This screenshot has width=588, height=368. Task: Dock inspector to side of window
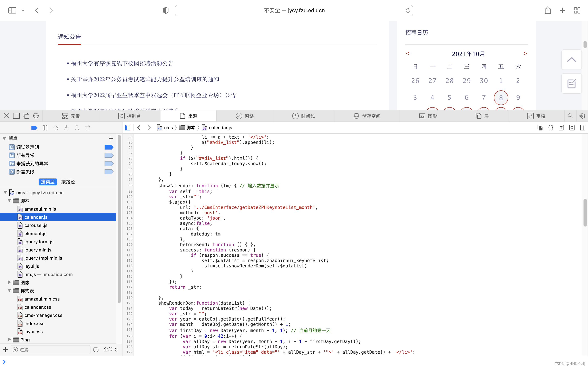click(x=16, y=116)
